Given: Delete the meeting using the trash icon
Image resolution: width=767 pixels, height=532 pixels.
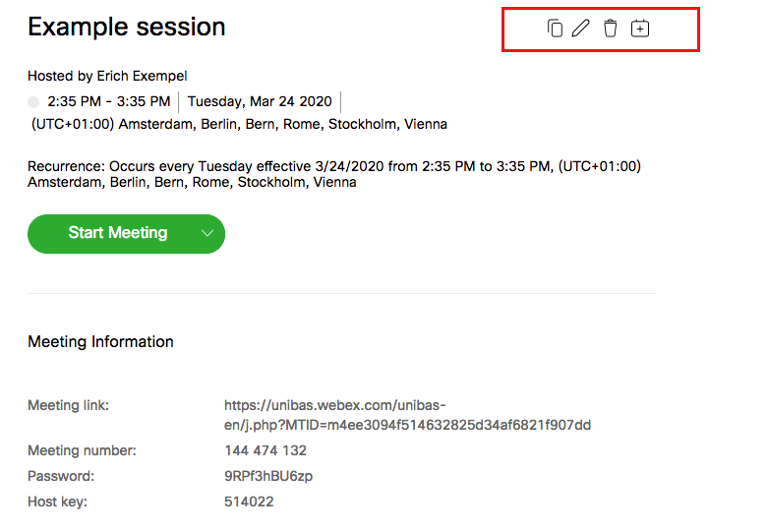Looking at the screenshot, I should click(x=611, y=29).
